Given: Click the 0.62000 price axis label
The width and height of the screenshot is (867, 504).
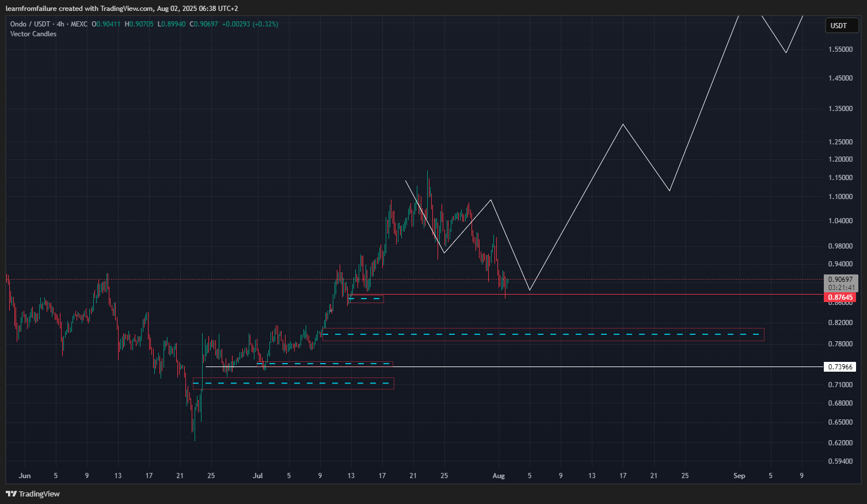Looking at the screenshot, I should (841, 443).
